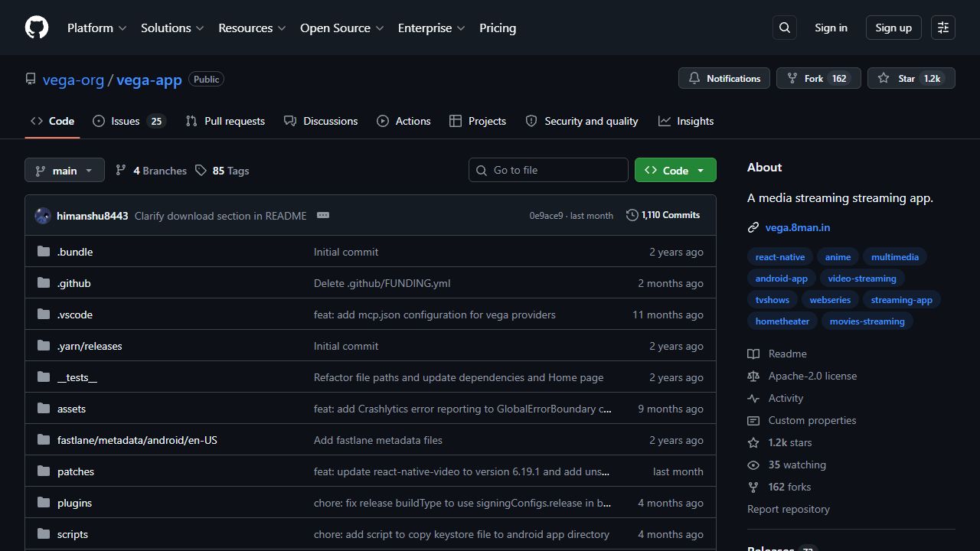980x551 pixels.
Task: Switch to the Security and quality tab
Action: (x=582, y=121)
